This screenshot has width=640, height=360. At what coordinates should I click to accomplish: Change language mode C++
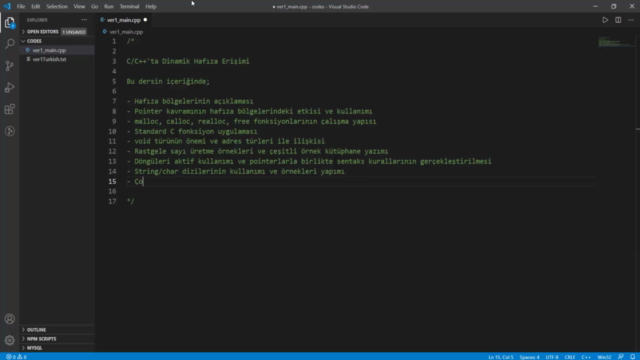coord(586,357)
